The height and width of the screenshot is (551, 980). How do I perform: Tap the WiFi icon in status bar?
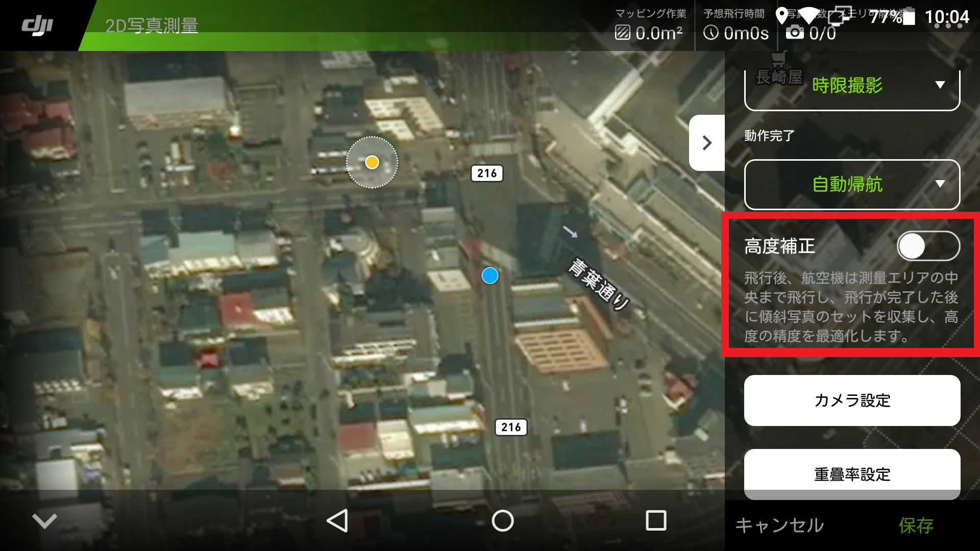(809, 16)
